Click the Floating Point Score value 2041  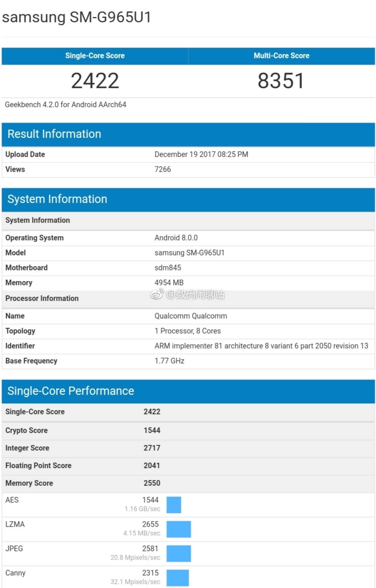coord(152,466)
